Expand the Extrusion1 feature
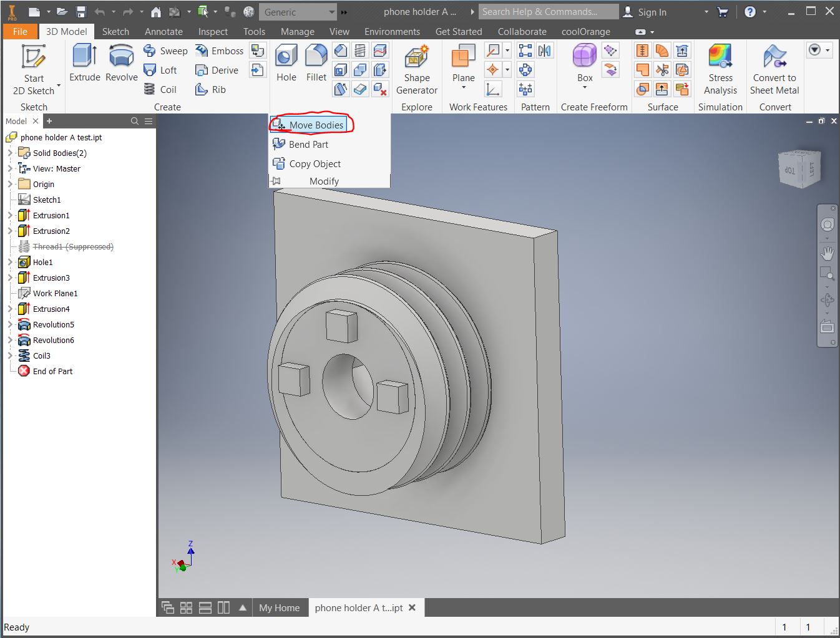Screen dimensions: 840x638 pyautogui.click(x=9, y=215)
